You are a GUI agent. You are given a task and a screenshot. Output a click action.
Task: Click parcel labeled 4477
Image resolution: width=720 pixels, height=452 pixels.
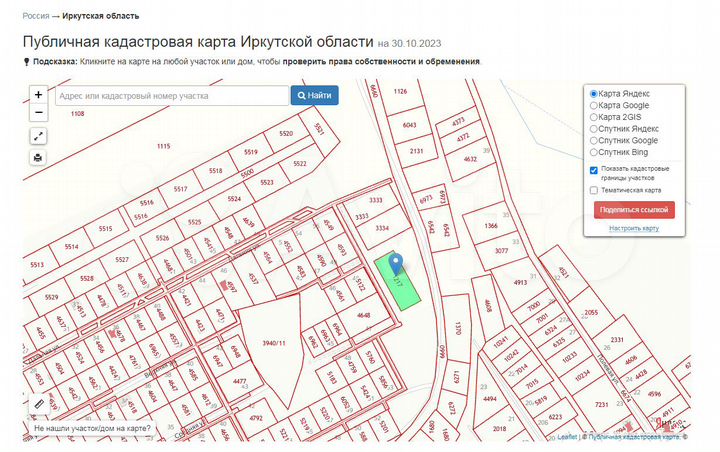coord(239,381)
